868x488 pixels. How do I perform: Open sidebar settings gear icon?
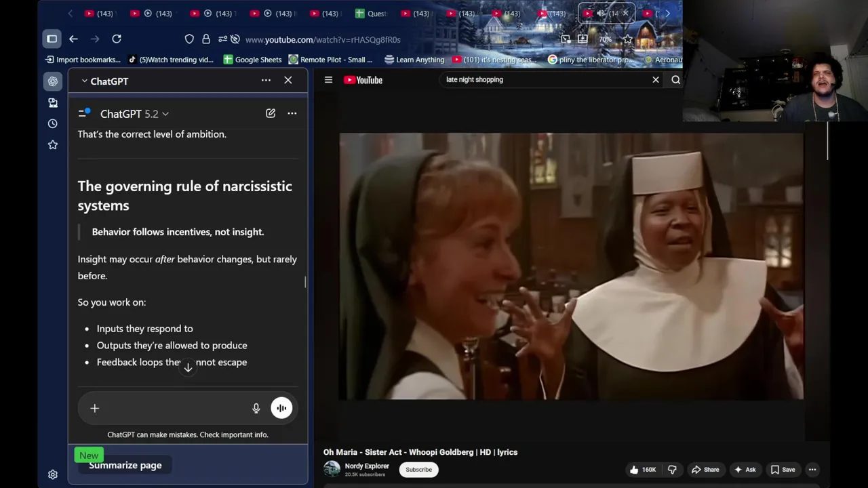pos(53,474)
